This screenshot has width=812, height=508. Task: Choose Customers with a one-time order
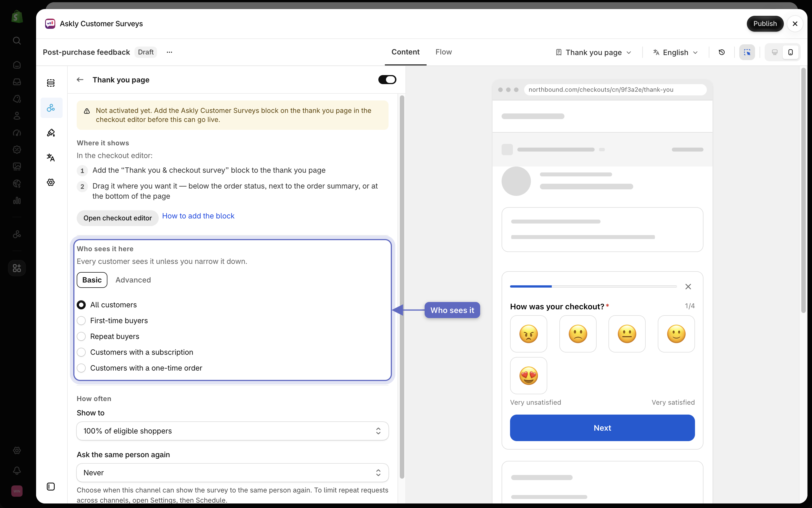click(81, 368)
